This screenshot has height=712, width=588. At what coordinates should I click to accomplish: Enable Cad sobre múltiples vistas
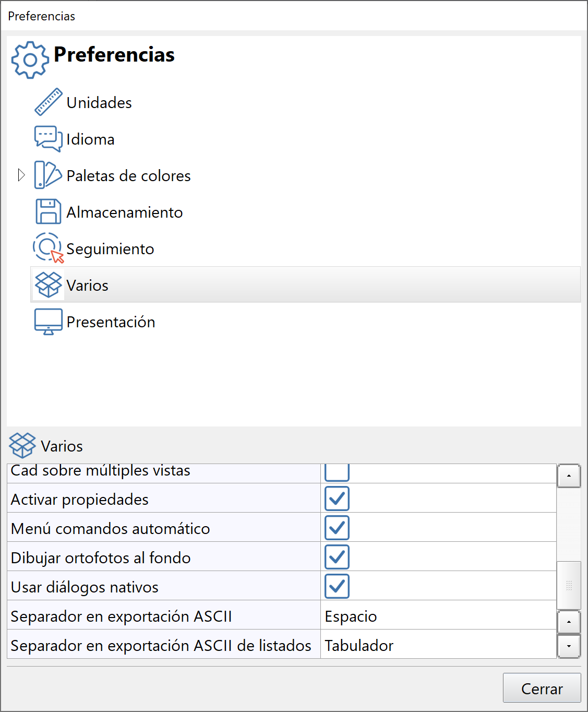[337, 472]
